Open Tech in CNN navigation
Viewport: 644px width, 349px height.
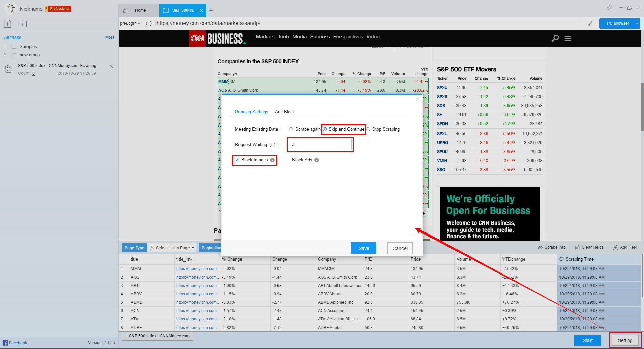283,37
